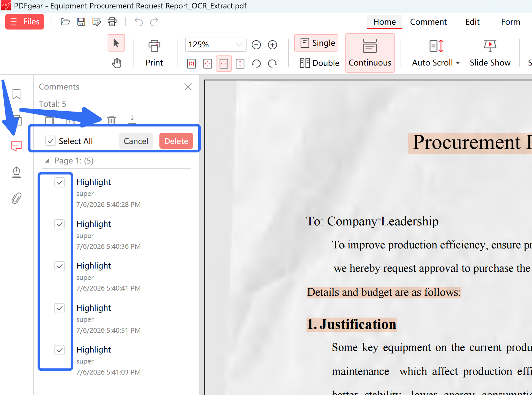Click the save disk icon

[x=81, y=22]
